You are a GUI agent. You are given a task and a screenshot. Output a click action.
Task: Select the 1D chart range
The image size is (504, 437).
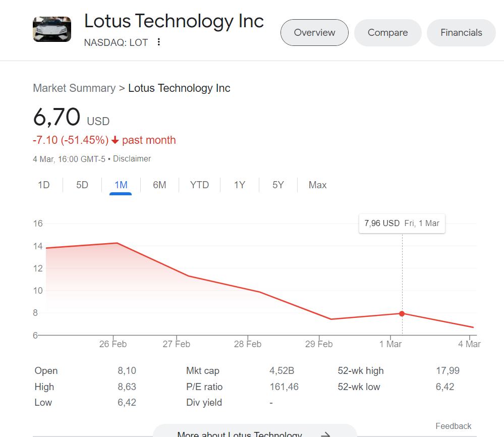[44, 185]
